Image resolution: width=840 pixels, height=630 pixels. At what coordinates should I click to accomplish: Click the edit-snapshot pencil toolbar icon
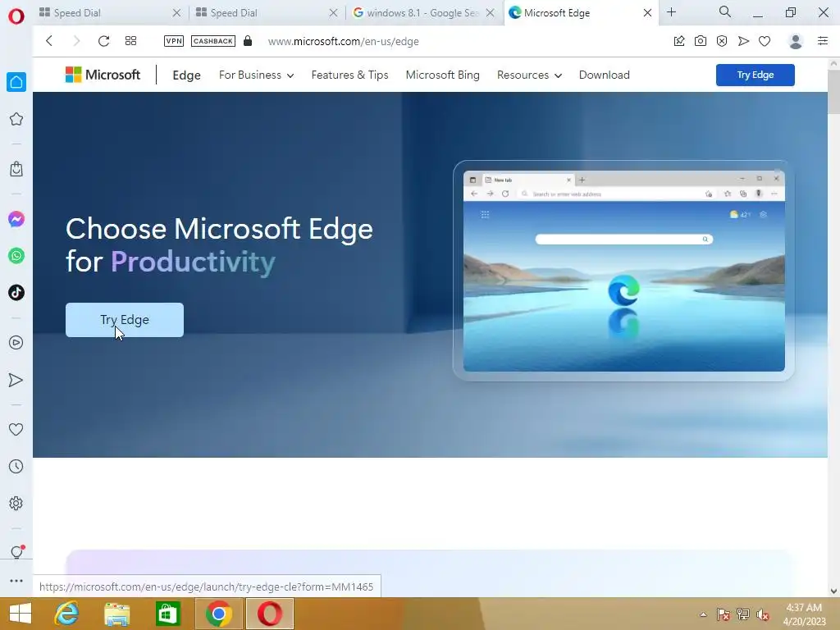click(x=679, y=41)
